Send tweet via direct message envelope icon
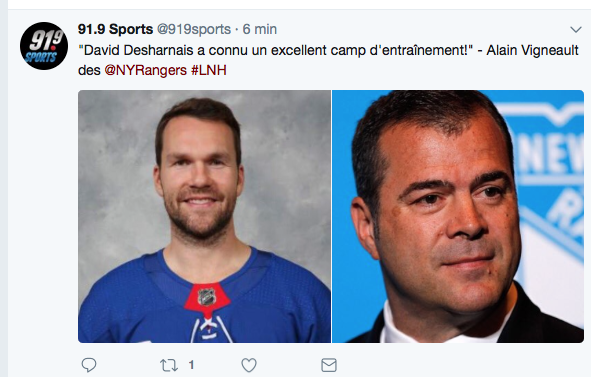The width and height of the screenshot is (591, 377). coord(329,365)
